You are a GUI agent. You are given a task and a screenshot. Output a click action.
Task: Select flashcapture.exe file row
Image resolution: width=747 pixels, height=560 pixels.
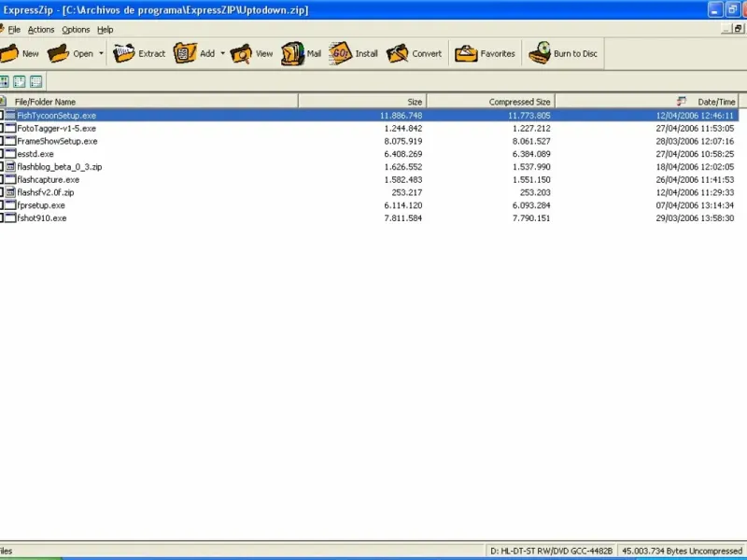coord(369,179)
